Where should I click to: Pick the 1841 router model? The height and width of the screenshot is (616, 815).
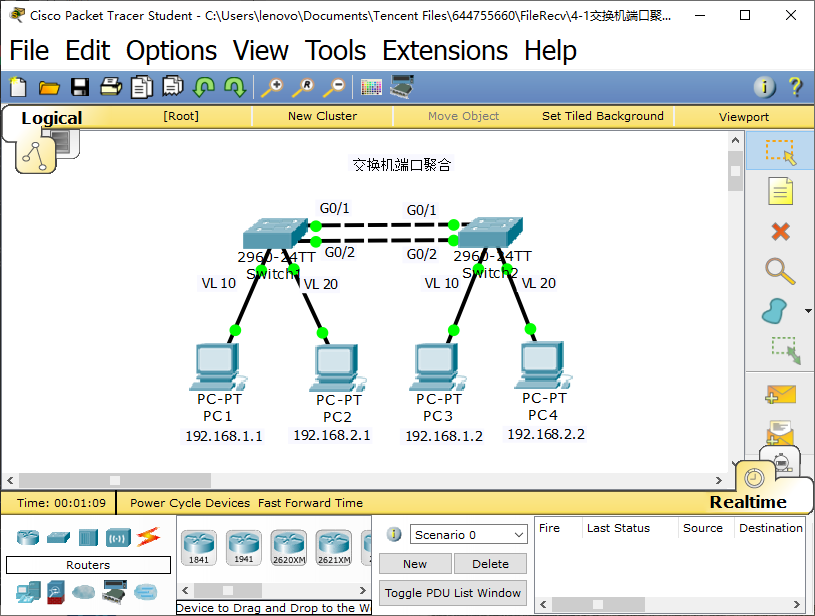199,547
